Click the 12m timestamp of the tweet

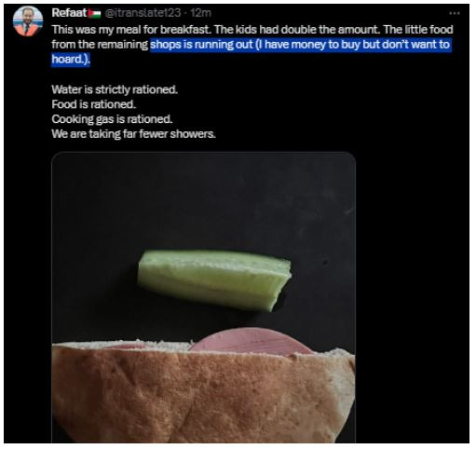[x=200, y=13]
